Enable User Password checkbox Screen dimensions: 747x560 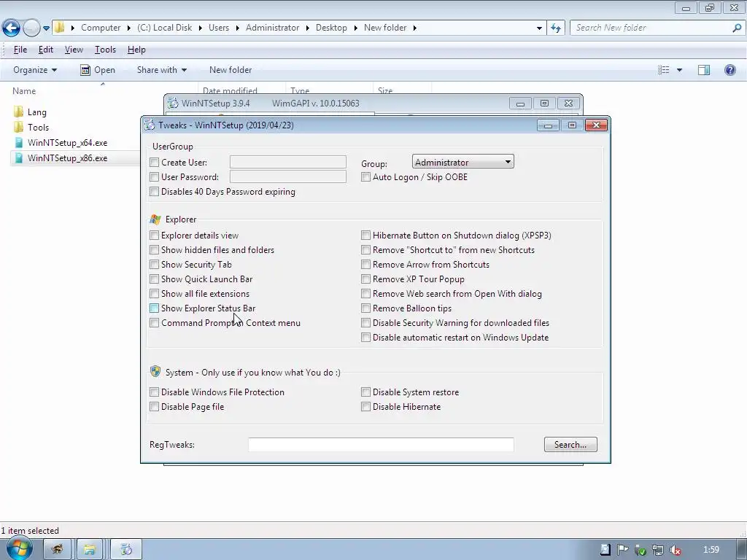pos(154,177)
